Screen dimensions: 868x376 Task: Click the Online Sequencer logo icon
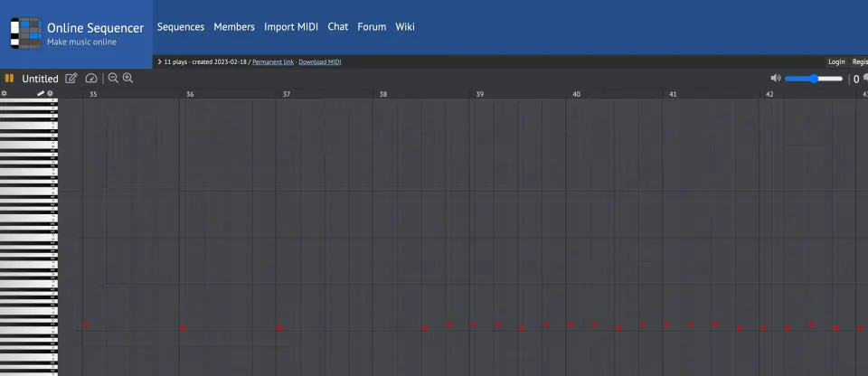pos(26,33)
